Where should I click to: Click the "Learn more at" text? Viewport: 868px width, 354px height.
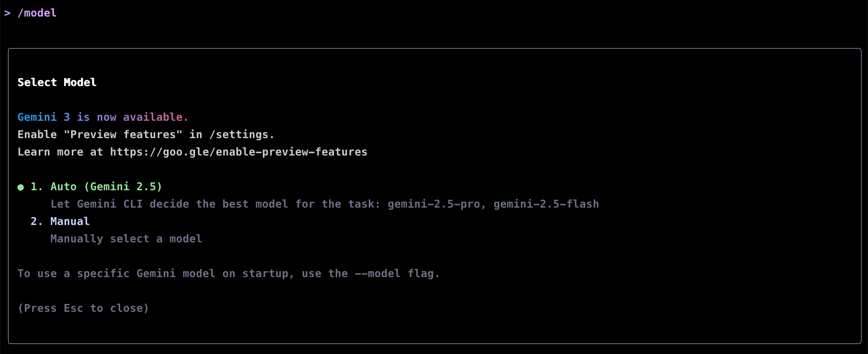(x=60, y=152)
